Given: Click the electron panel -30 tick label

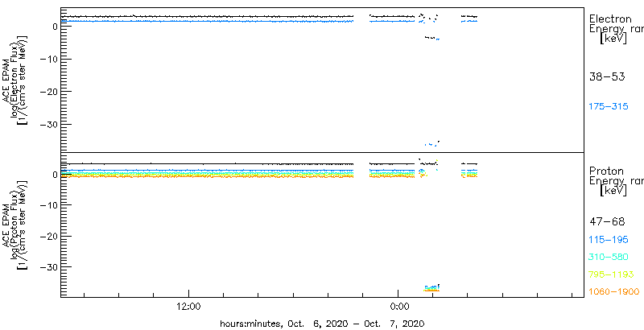Looking at the screenshot, I should pyautogui.click(x=48, y=124).
